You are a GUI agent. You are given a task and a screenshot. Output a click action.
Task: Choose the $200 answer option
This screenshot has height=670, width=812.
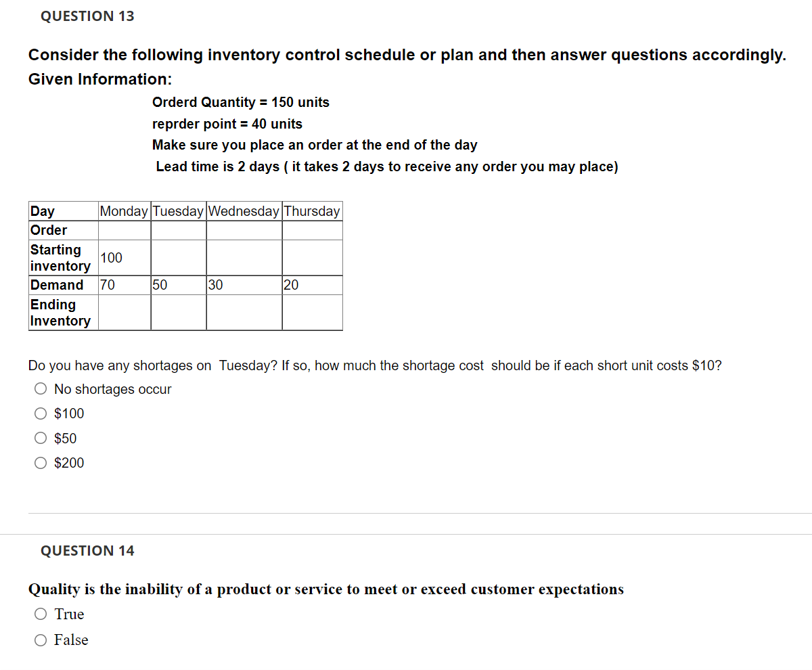click(x=41, y=462)
